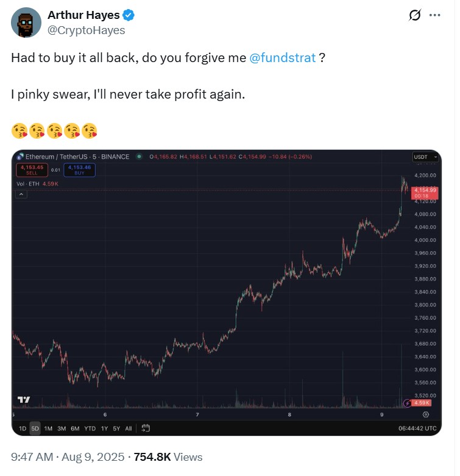
Task: Click the Grok icon on the post
Action: [x=414, y=16]
